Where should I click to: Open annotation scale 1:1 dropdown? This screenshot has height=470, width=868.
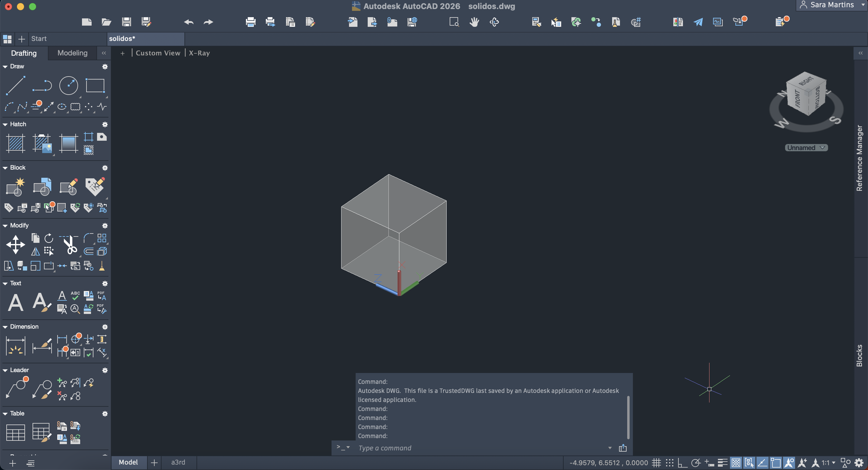828,462
